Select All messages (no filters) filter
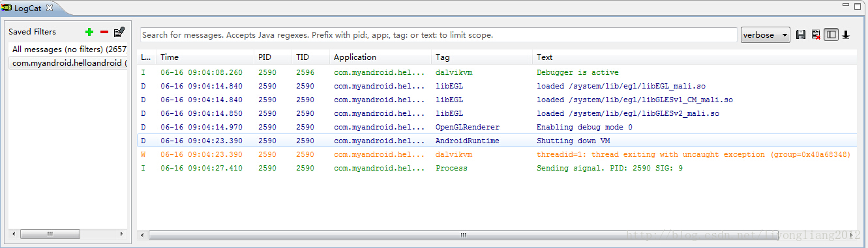Screen dimensions: 868x248 (x=69, y=49)
